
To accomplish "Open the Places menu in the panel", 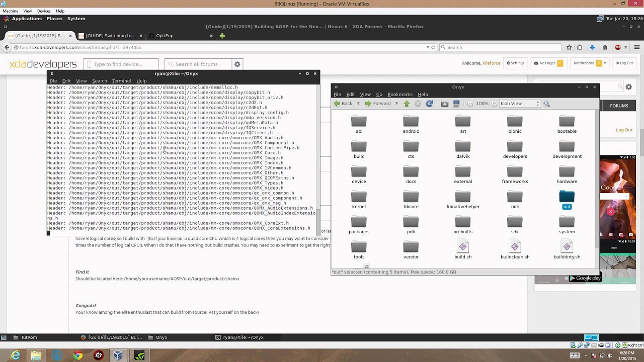I will click(x=54, y=19).
